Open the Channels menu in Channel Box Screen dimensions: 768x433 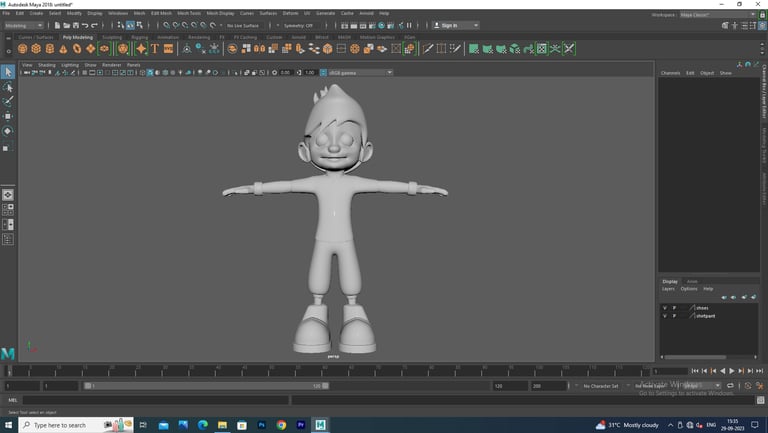(670, 73)
